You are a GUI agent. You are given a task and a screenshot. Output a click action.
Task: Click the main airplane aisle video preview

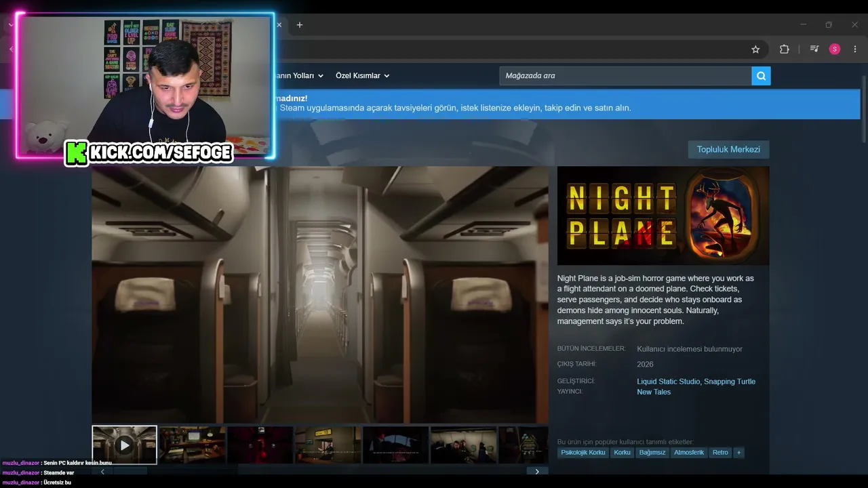click(x=320, y=295)
